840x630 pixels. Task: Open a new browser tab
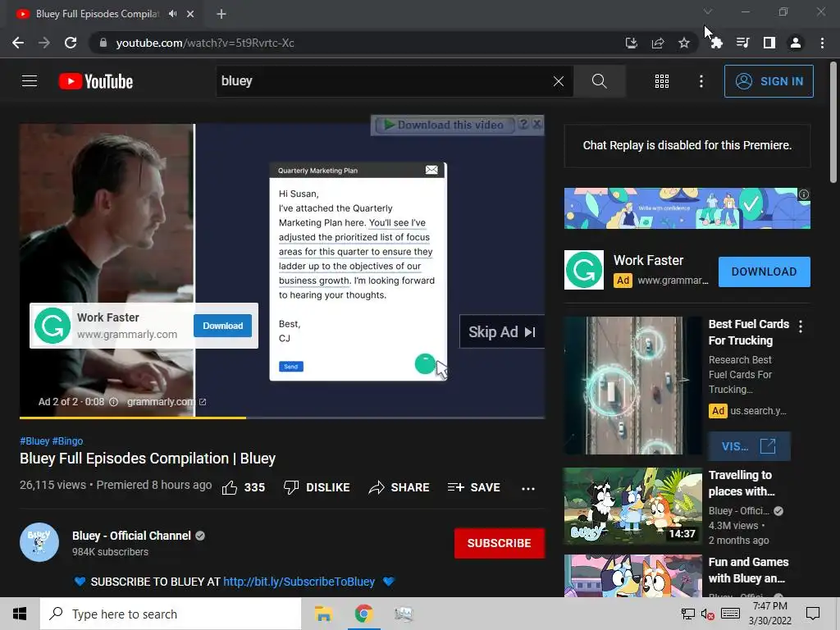coord(221,14)
